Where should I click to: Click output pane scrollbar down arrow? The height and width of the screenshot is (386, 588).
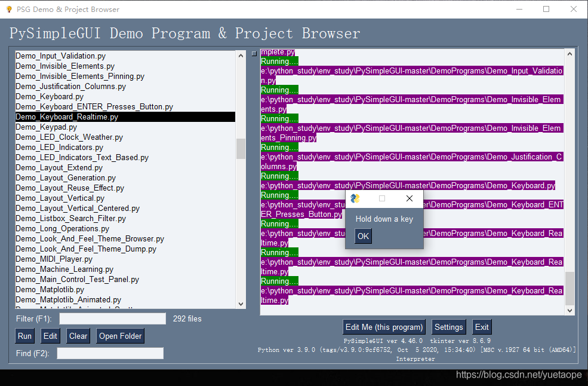pos(569,311)
